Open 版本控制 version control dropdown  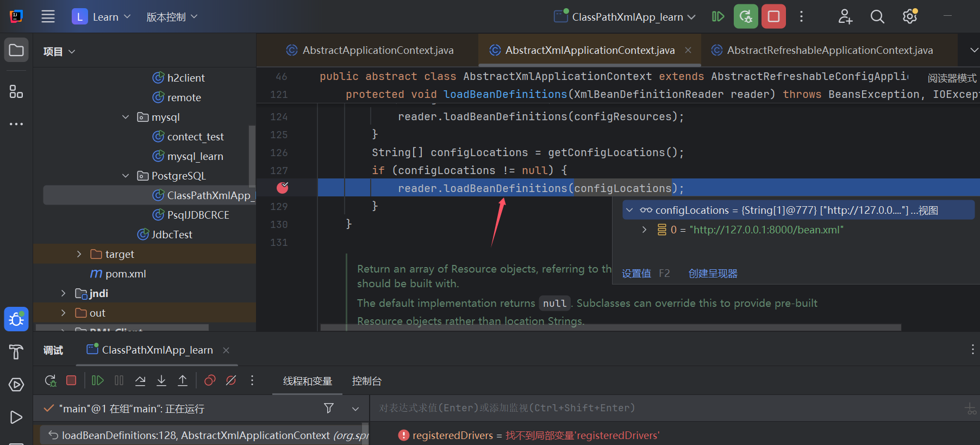(x=172, y=17)
